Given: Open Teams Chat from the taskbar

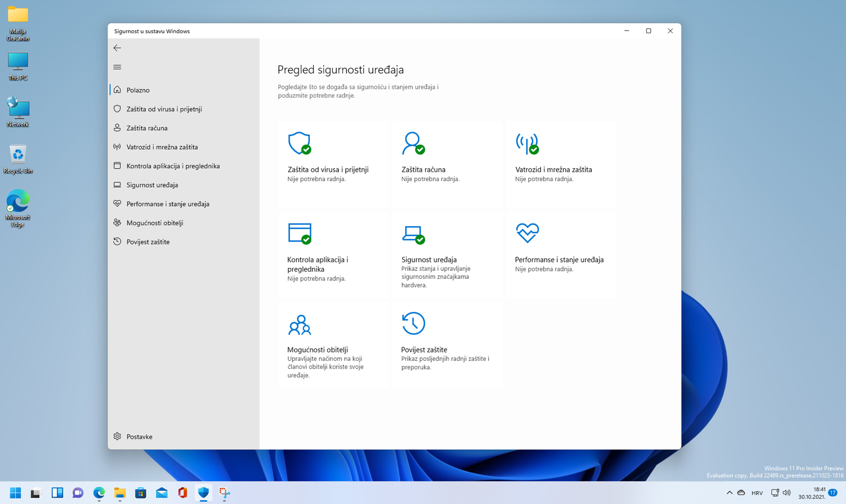Looking at the screenshot, I should point(78,493).
